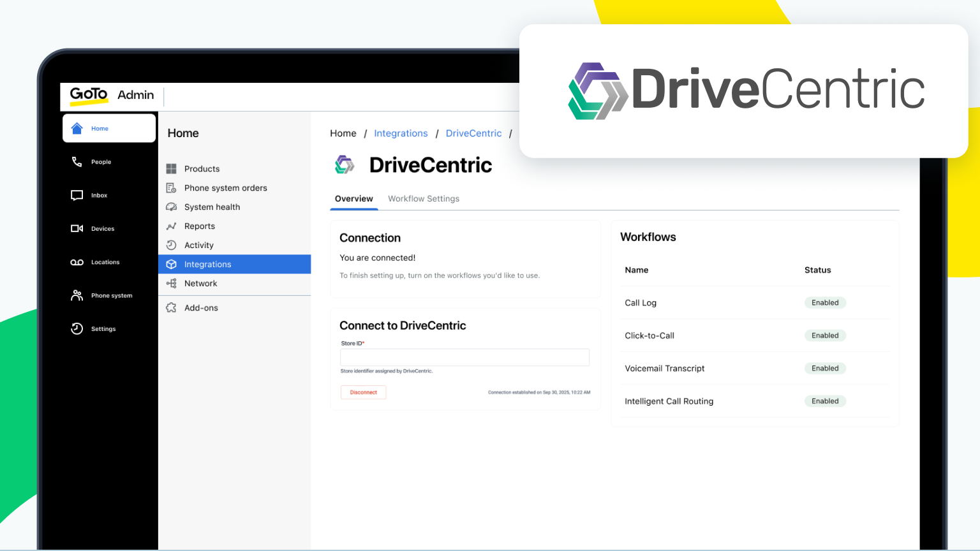Click the Phone system orders icon
Image resolution: width=980 pixels, height=551 pixels.
click(x=171, y=188)
